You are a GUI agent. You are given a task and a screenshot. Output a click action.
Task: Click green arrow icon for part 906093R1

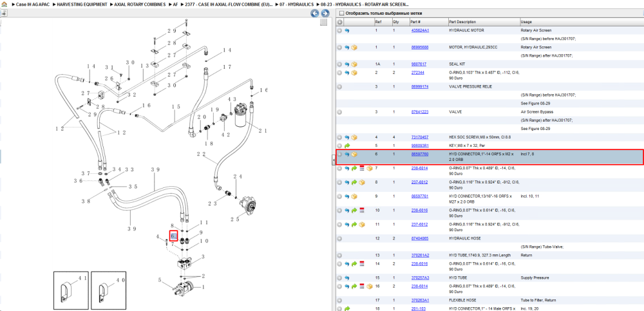pos(347,146)
